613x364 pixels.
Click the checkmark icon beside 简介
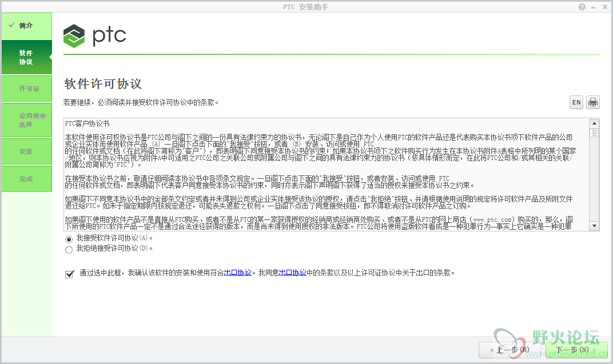[x=12, y=25]
